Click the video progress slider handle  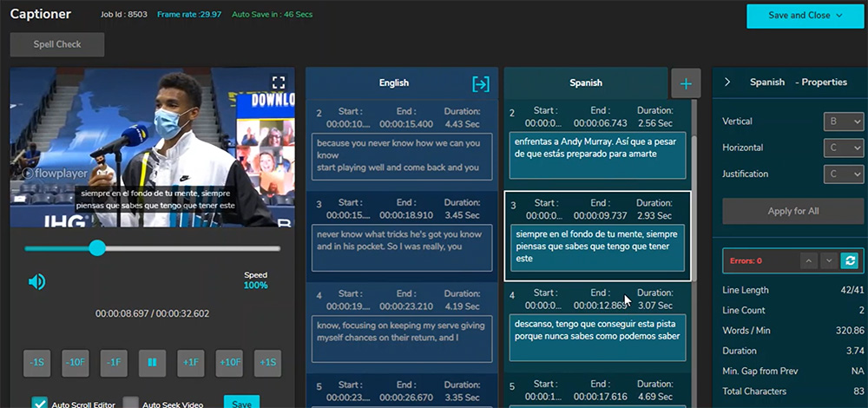coord(97,248)
